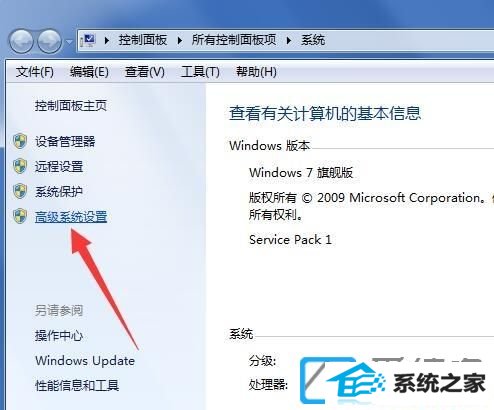Click 所有控制面板项 in address breadcrumb
This screenshot has height=410, width=494.
click(234, 40)
